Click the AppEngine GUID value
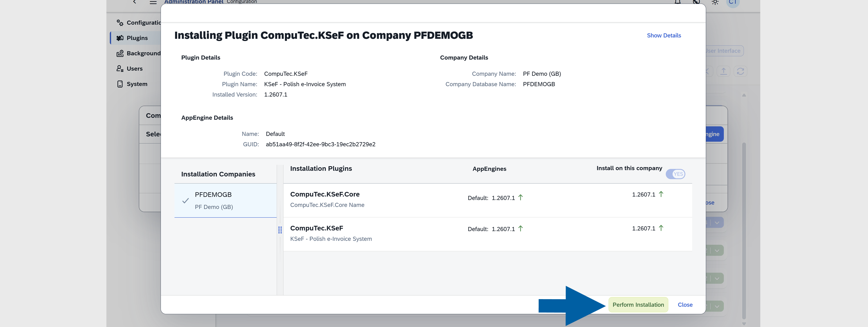 pos(321,144)
